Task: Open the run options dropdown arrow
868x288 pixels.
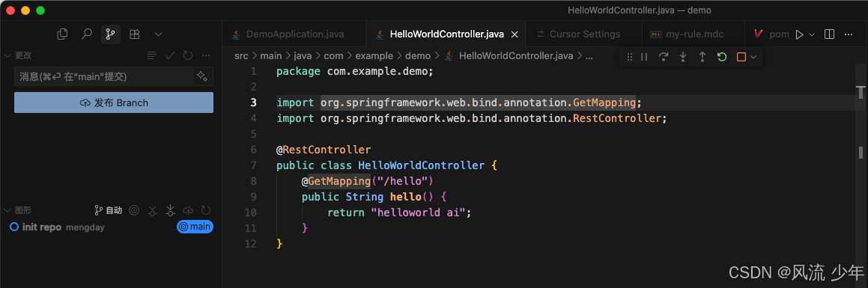Action: coord(812,34)
